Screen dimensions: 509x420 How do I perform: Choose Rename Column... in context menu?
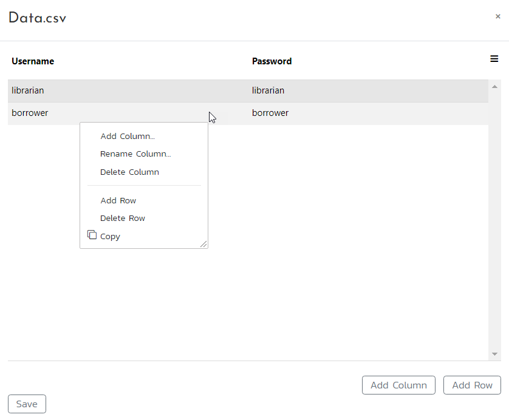(x=135, y=154)
